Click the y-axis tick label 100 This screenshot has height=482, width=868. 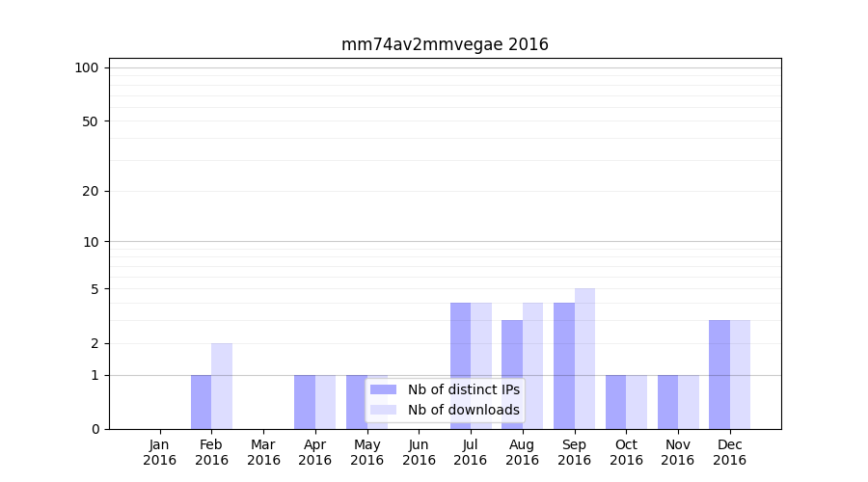coord(87,67)
